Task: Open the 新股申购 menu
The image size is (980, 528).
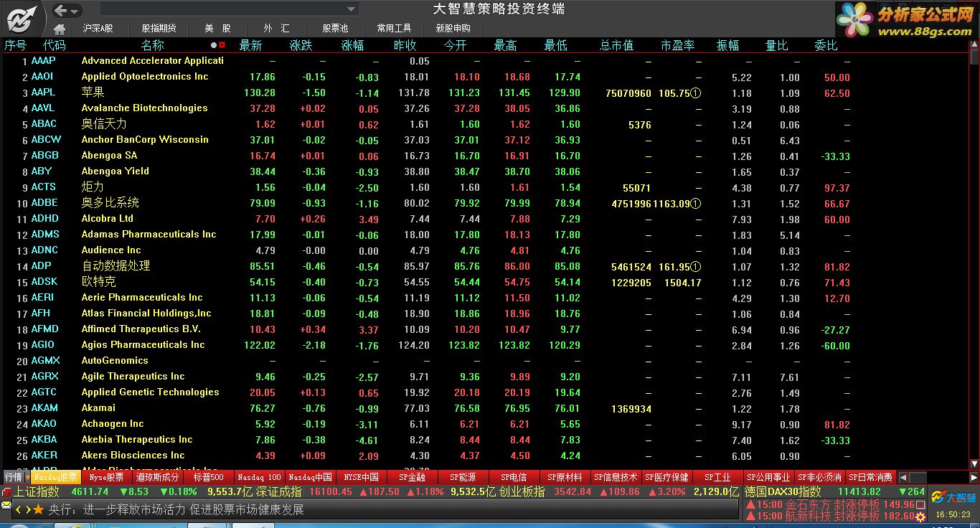Action: pyautogui.click(x=453, y=29)
